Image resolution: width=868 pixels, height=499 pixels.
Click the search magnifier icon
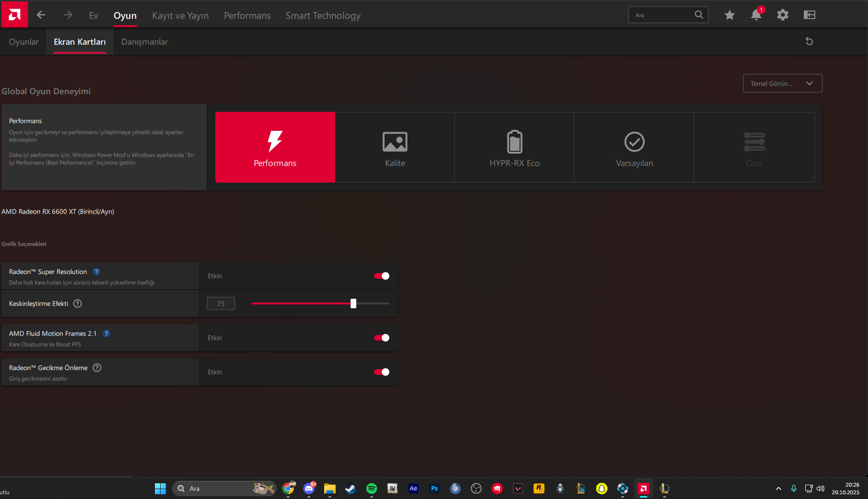coord(699,15)
